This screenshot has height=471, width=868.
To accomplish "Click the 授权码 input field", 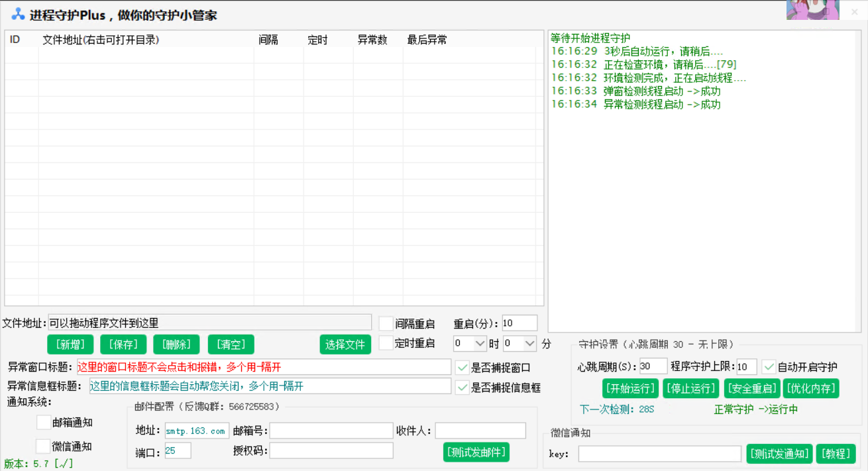I will pos(331,450).
